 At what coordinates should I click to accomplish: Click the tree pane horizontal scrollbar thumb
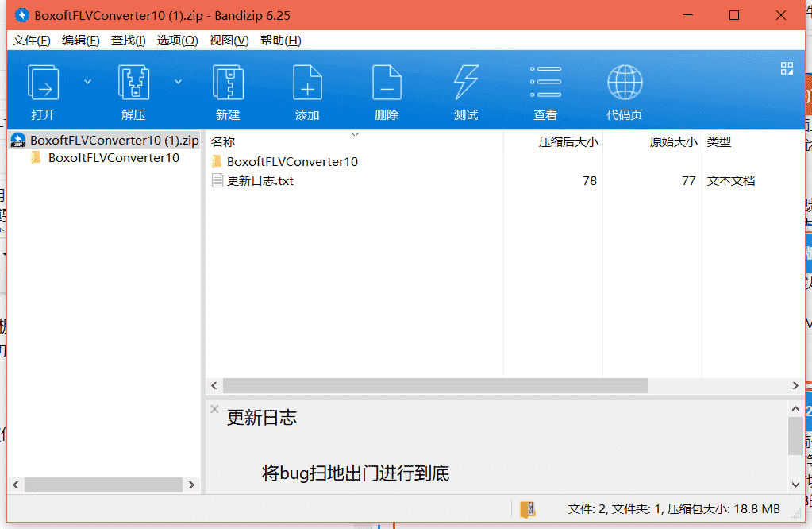[103, 485]
